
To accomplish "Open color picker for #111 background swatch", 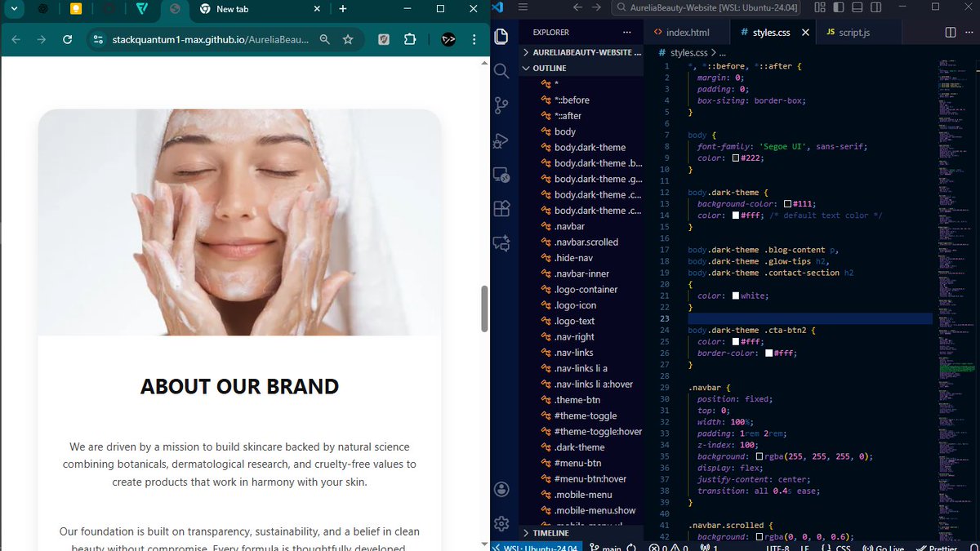I will 787,204.
